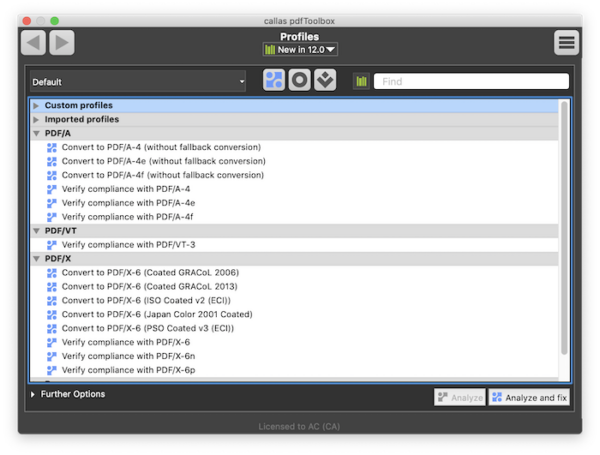Switch to Profiles view icon
This screenshot has width=600, height=455.
pos(274,80)
